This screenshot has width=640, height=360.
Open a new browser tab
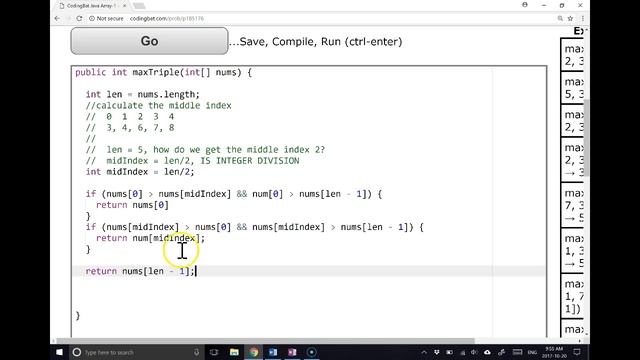(x=139, y=6)
